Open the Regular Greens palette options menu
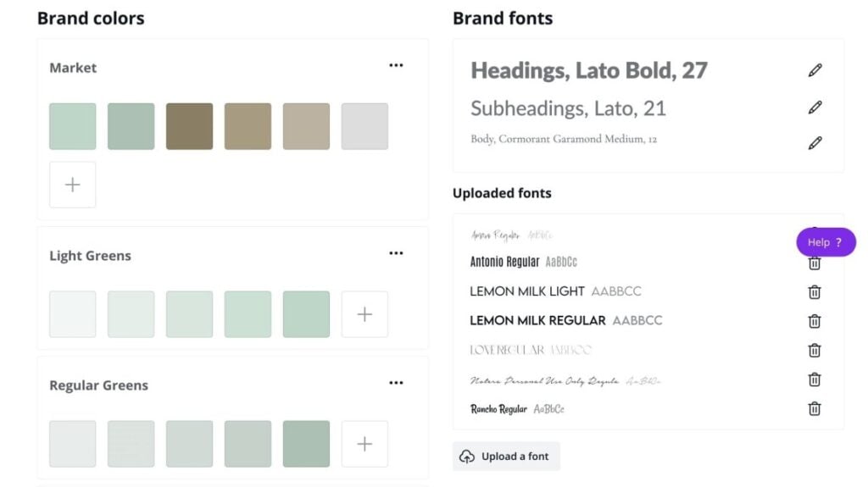 pyautogui.click(x=396, y=383)
